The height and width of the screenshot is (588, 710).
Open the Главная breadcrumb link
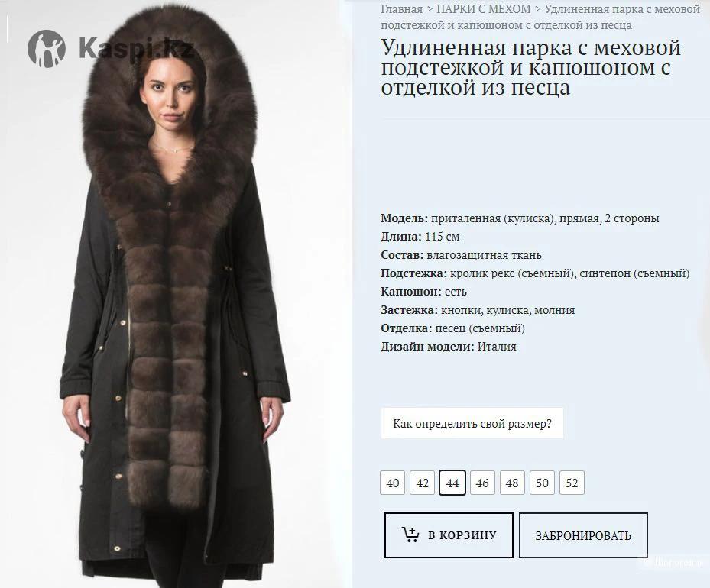pyautogui.click(x=402, y=9)
